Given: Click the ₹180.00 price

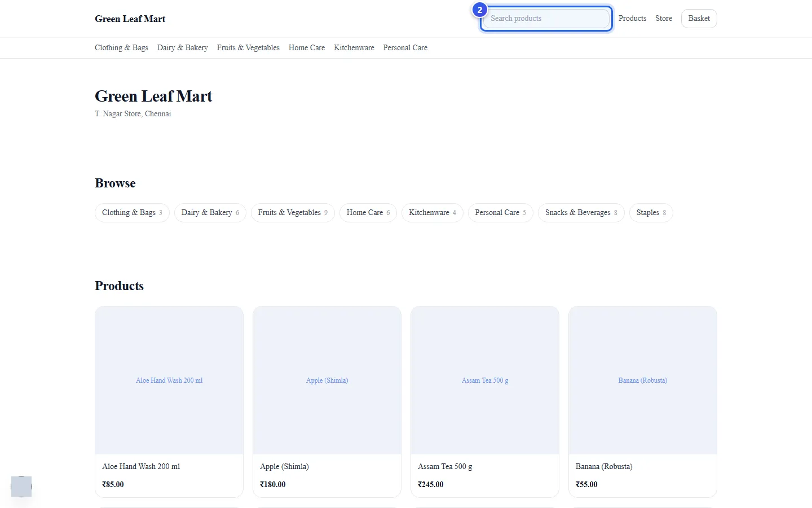Looking at the screenshot, I should tap(273, 485).
